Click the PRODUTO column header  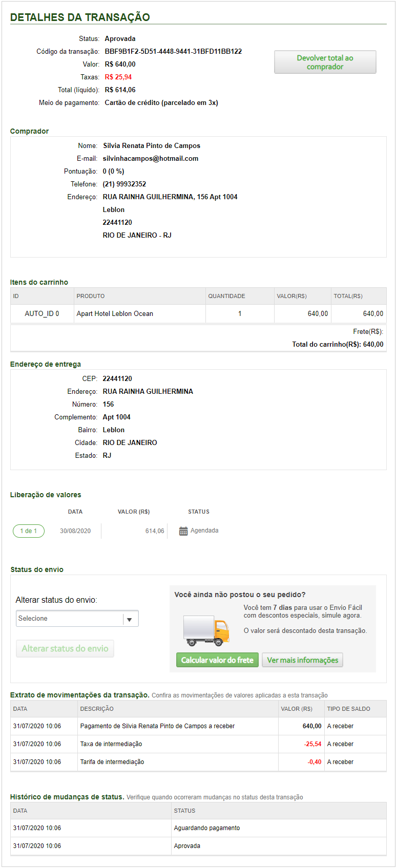point(91,296)
